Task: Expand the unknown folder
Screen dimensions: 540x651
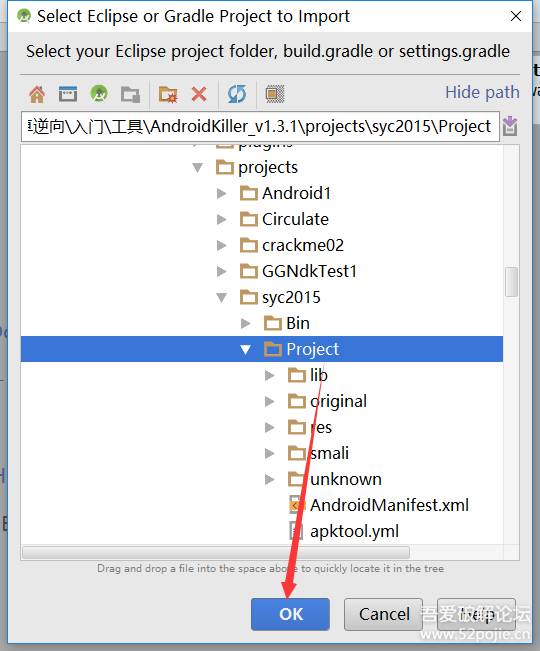Action: (270, 480)
